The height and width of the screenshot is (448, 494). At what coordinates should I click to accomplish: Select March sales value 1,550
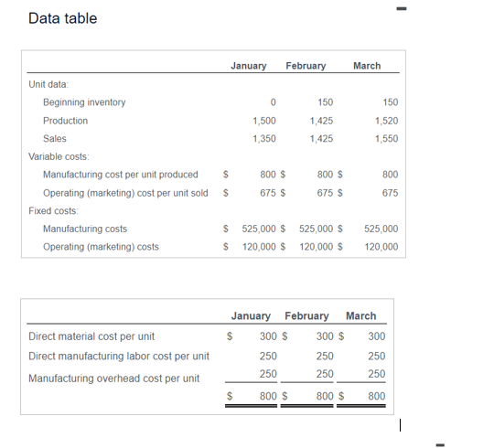(387, 139)
